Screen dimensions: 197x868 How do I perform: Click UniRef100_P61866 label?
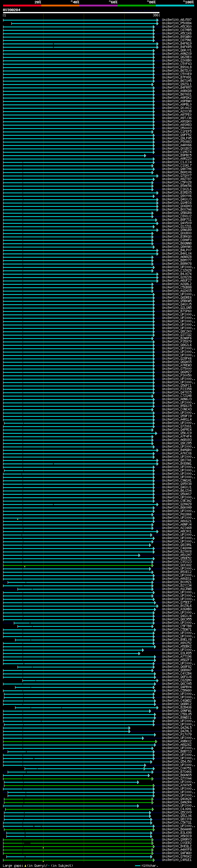177,515
